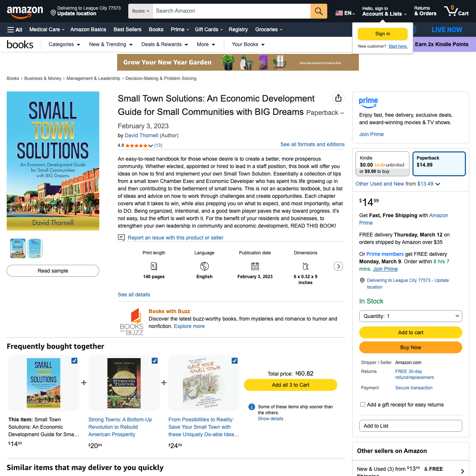Click the Report an issue speech bubble icon
Image resolution: width=476 pixels, height=476 pixels.
tap(121, 238)
